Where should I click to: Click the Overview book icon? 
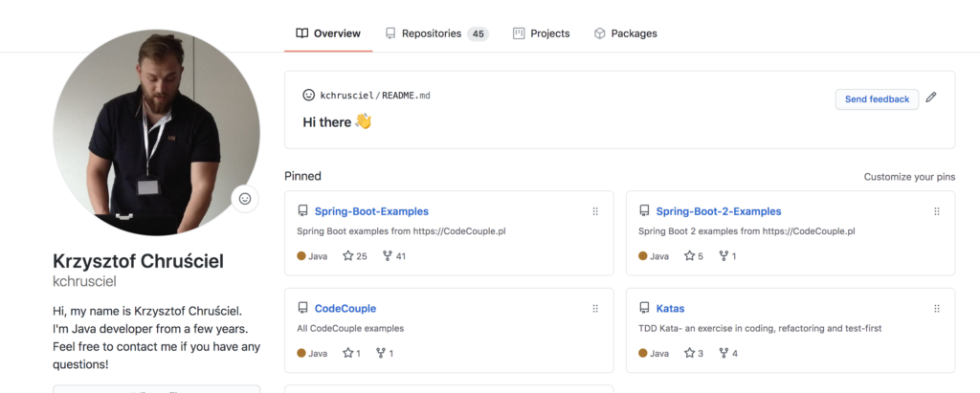click(301, 33)
